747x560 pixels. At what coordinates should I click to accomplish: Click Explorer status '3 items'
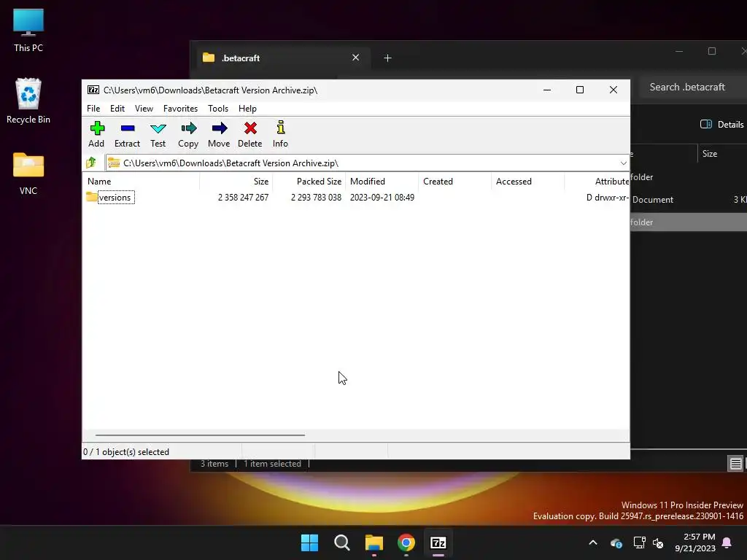[214, 464]
